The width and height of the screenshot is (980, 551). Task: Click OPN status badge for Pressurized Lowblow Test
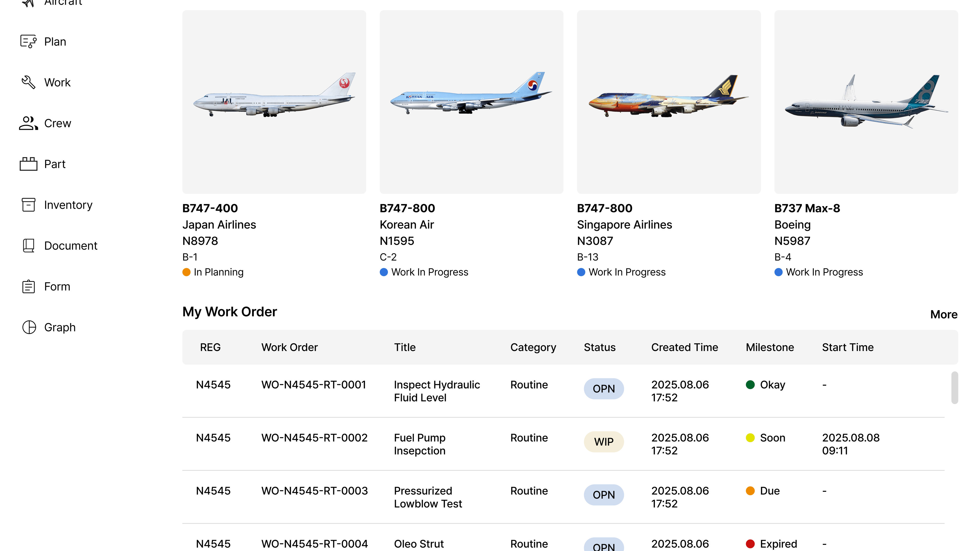pyautogui.click(x=604, y=495)
